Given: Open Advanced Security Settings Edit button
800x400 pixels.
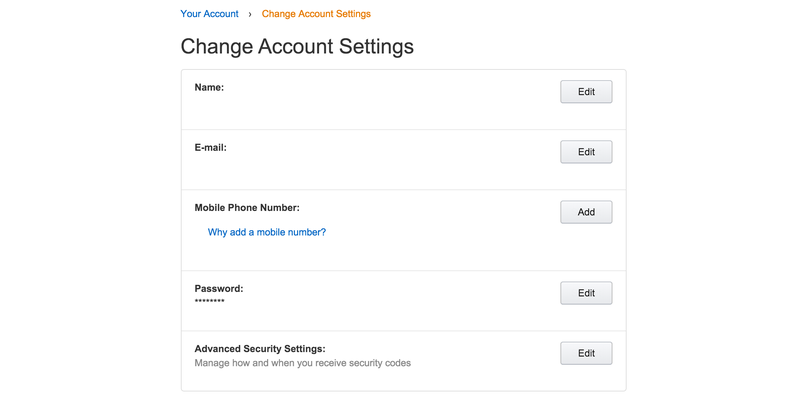Looking at the screenshot, I should click(586, 353).
